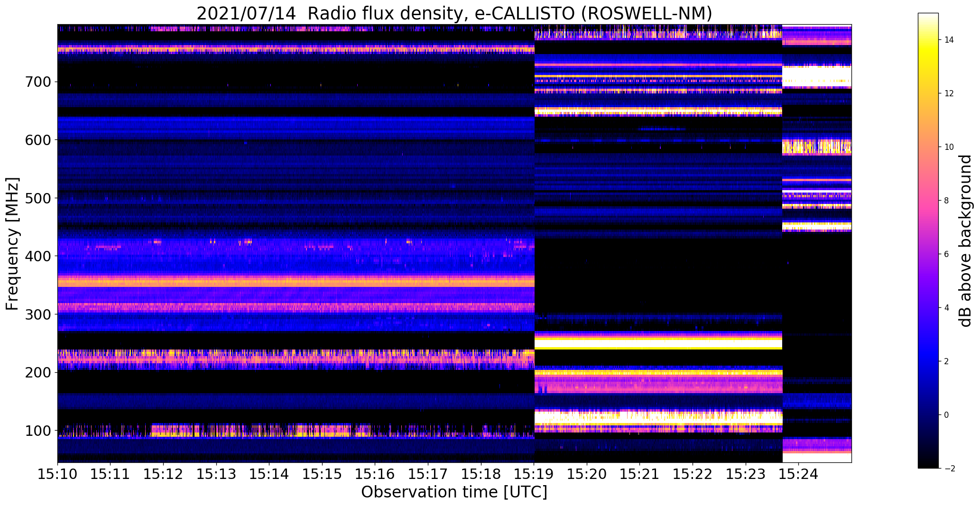
Task: Click the 400 MHz frequency tick label
Action: tap(38, 256)
